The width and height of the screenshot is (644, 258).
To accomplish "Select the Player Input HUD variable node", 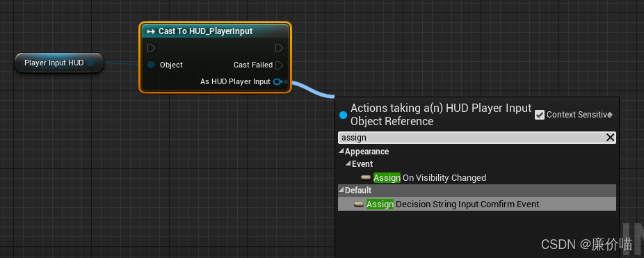I will [x=58, y=63].
